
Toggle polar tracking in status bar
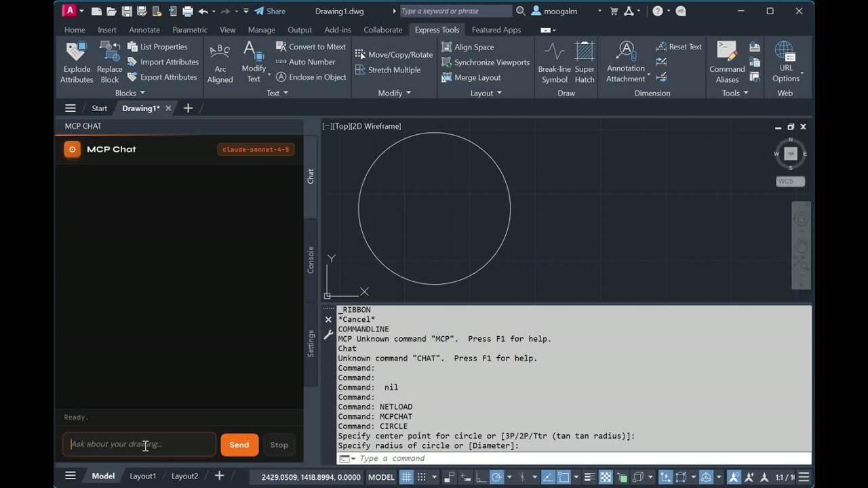pyautogui.click(x=496, y=476)
